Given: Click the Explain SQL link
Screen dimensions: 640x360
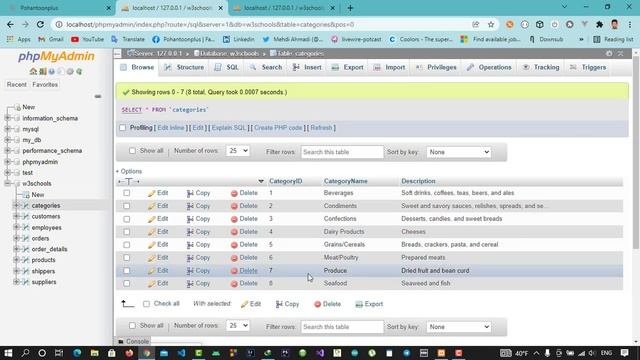Looking at the screenshot, I should click(229, 128).
